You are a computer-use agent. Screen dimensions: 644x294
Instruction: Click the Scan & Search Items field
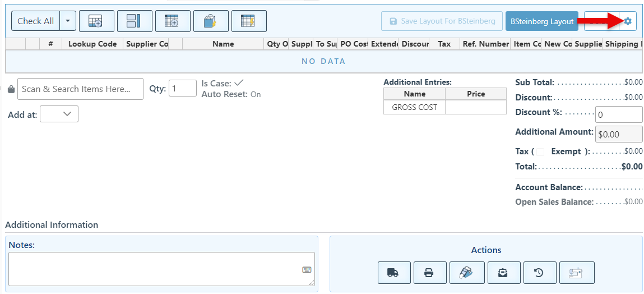(x=80, y=89)
